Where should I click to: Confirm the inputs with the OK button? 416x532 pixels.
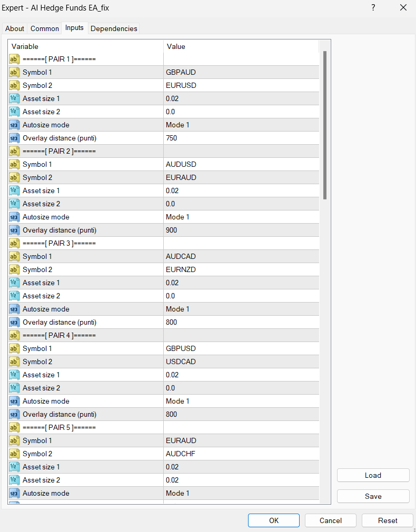coord(274,520)
